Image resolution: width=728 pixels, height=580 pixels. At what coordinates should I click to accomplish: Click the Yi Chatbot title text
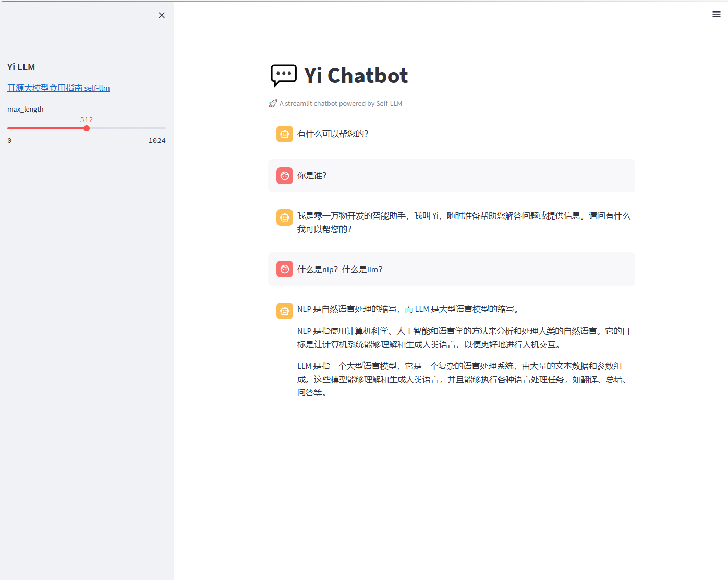click(x=356, y=75)
